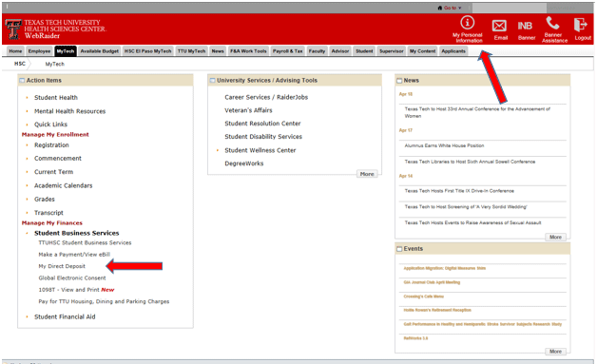Click the search field in the top bar
The image size is (597, 364).
click(x=510, y=8)
